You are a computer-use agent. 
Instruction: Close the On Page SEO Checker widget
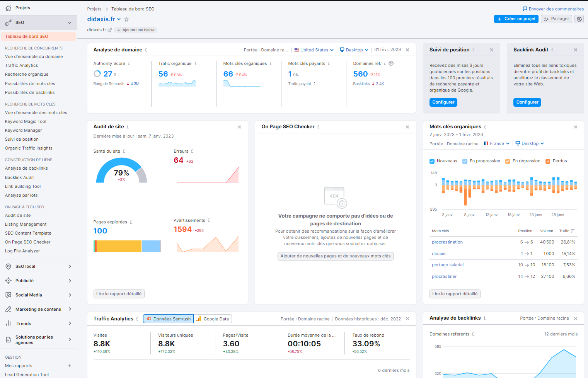(x=407, y=127)
